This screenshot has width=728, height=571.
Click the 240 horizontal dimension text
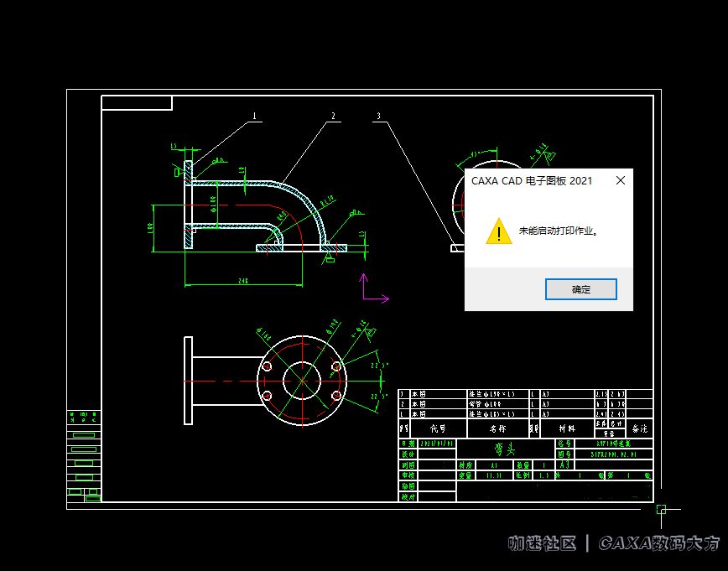pyautogui.click(x=243, y=280)
